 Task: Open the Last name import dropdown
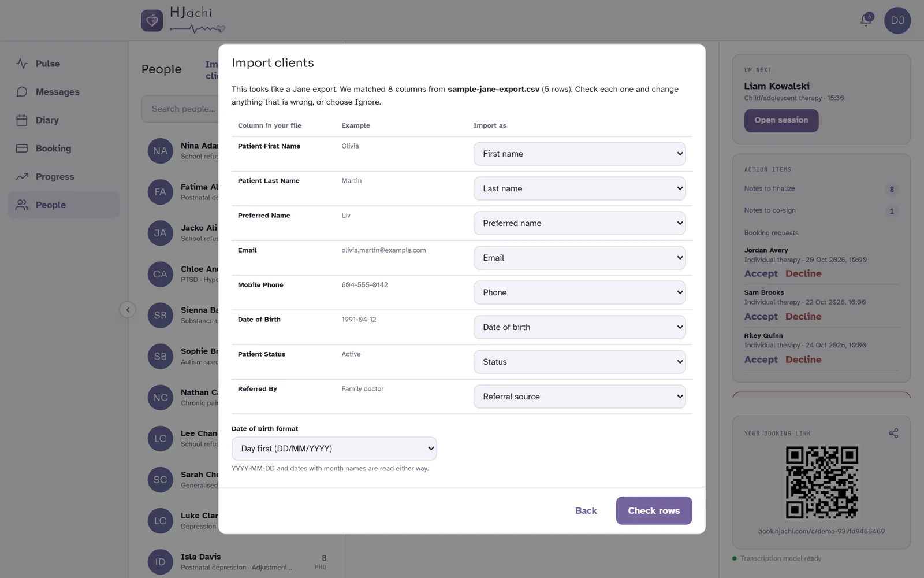pyautogui.click(x=579, y=188)
